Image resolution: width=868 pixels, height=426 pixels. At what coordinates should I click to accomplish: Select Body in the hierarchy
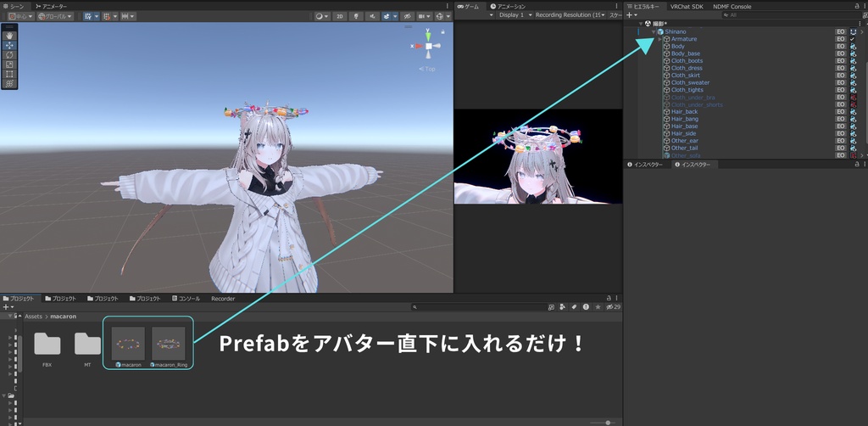click(x=677, y=47)
